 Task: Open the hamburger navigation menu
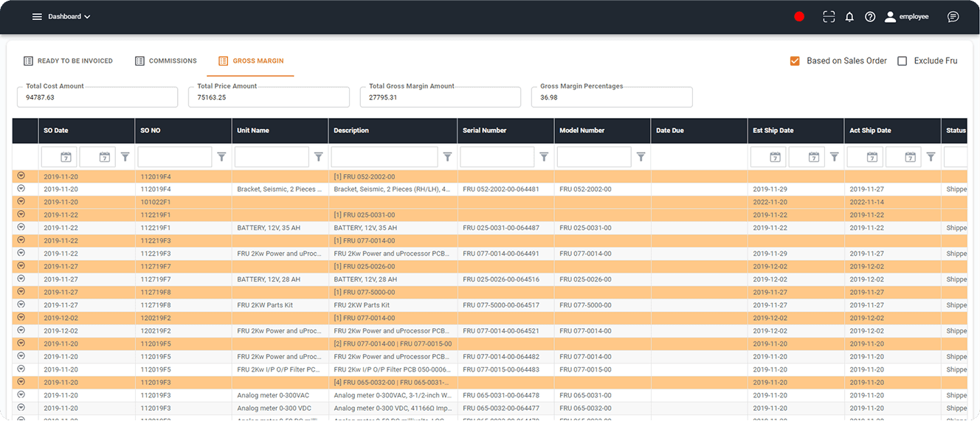coord(37,16)
